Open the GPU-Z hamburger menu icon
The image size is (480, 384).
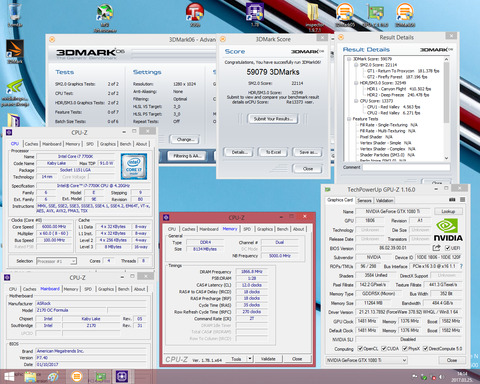(x=462, y=200)
